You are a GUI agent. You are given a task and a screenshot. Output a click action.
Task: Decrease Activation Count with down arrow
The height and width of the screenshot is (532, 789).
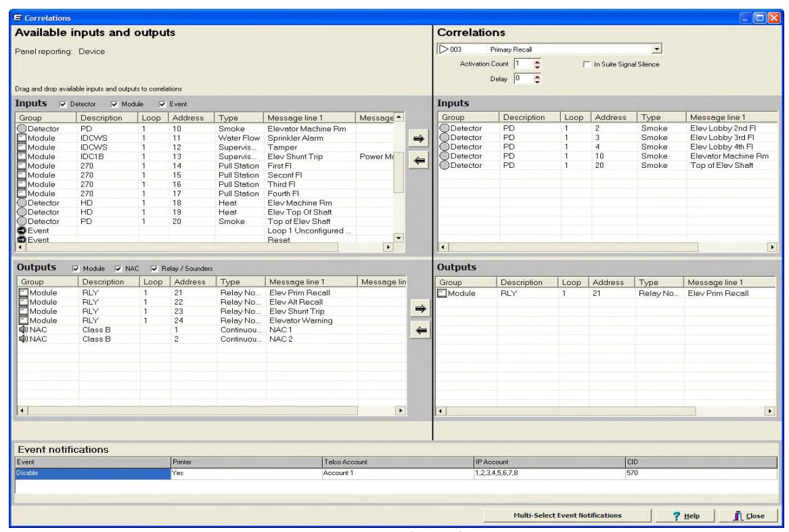pyautogui.click(x=537, y=66)
